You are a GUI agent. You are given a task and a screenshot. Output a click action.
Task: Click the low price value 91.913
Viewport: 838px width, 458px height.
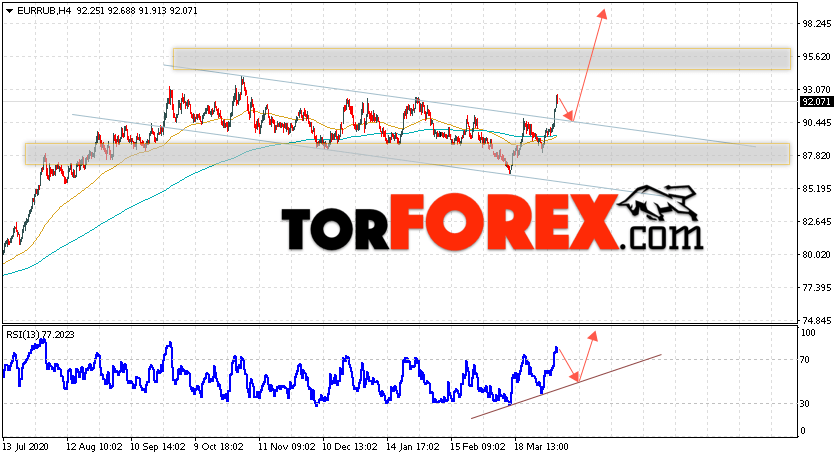click(153, 10)
